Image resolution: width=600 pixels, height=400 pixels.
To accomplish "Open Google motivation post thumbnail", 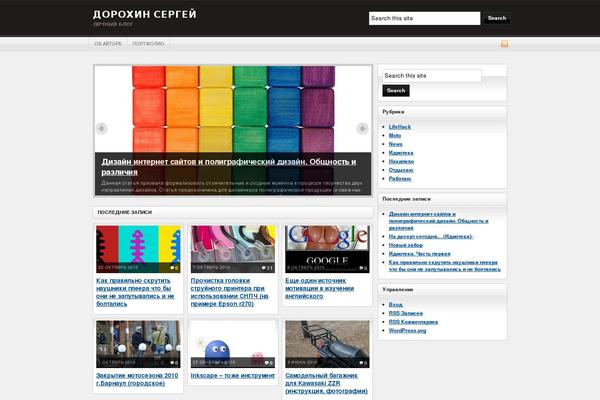I will [x=327, y=249].
